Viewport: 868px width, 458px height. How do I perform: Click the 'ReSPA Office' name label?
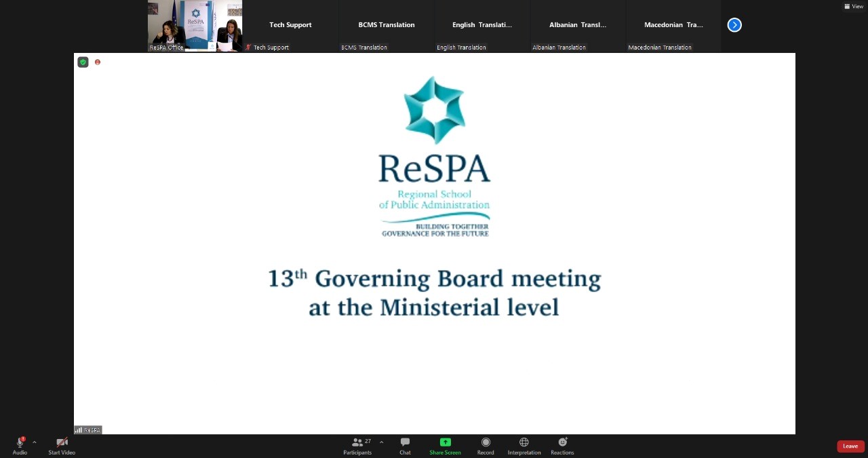pyautogui.click(x=166, y=47)
